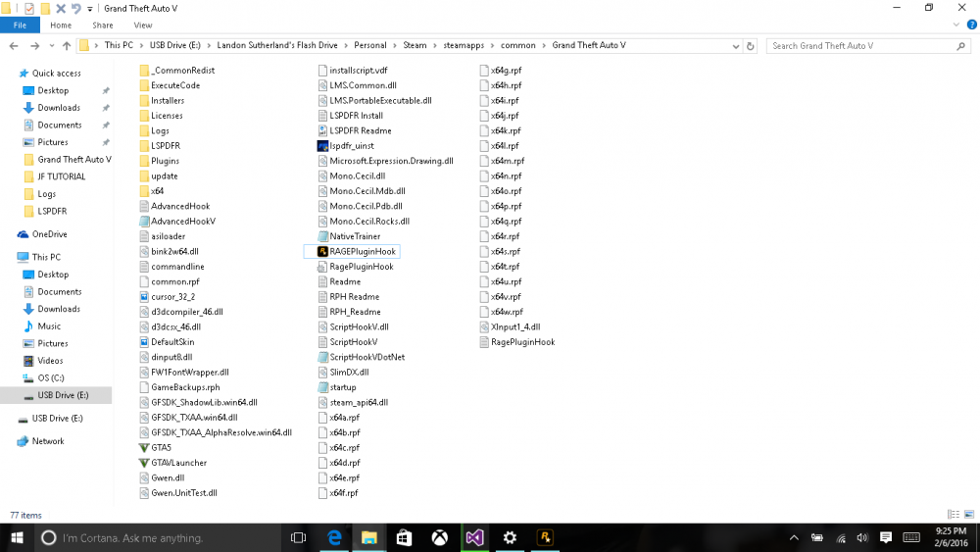Open Quick Access Toolbar customize dropdown
Viewport: 980px width, 552px height.
click(90, 9)
